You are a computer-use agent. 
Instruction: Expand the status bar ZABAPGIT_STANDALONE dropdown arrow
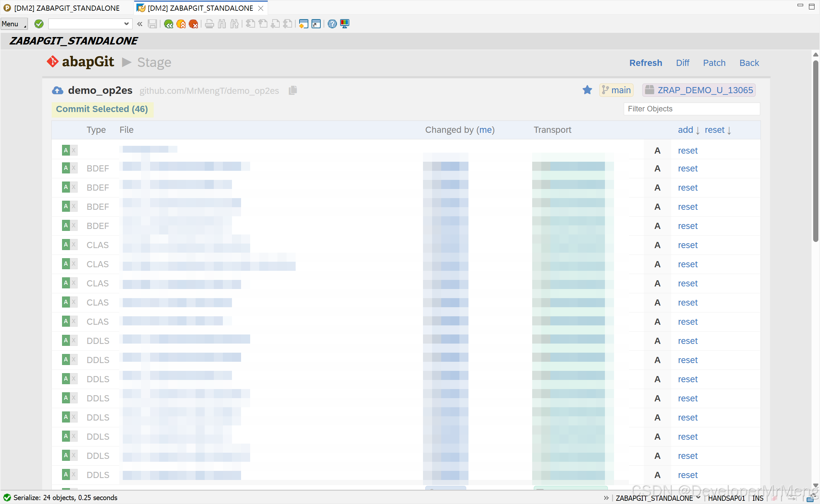click(x=698, y=497)
